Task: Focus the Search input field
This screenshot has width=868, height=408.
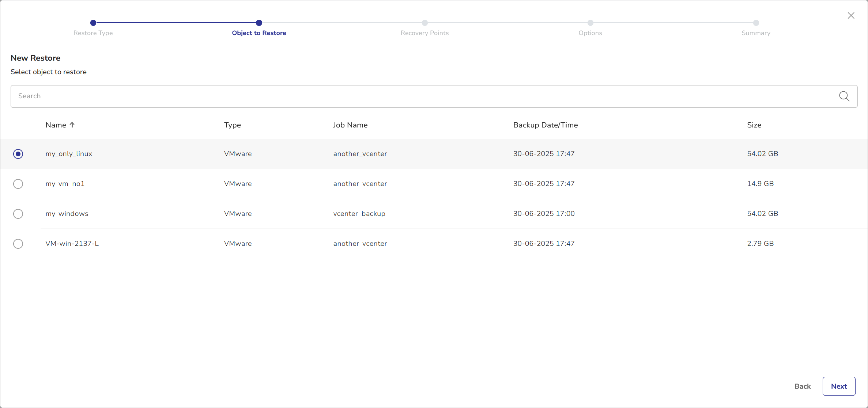Action: coord(420,96)
